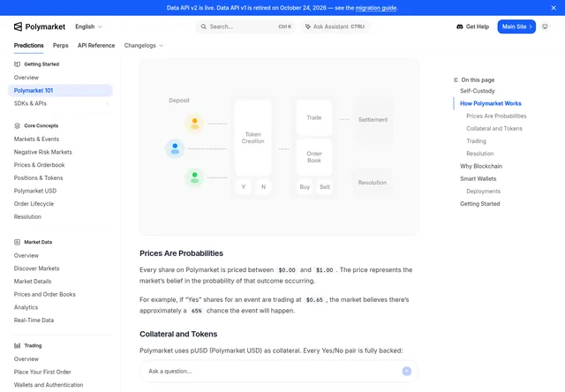
Task: Click the Token Creation diagram box
Action: click(253, 138)
